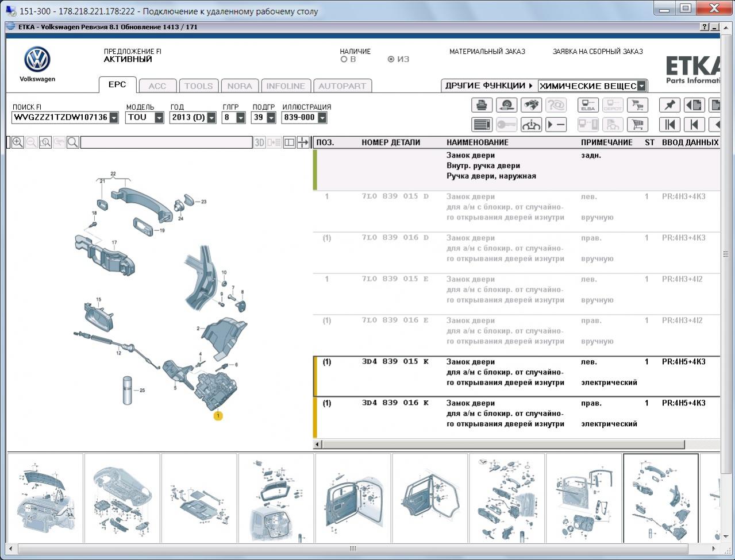Toggle the split view layout icon

coord(290,142)
